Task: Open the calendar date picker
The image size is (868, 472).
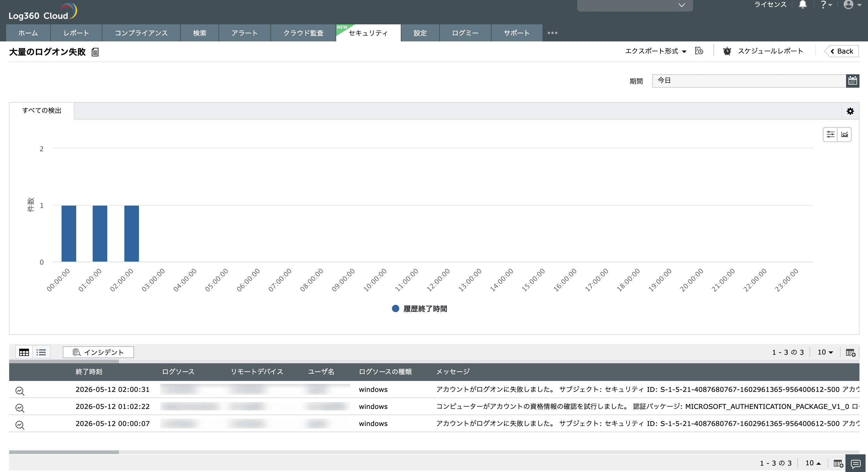Action: tap(852, 81)
